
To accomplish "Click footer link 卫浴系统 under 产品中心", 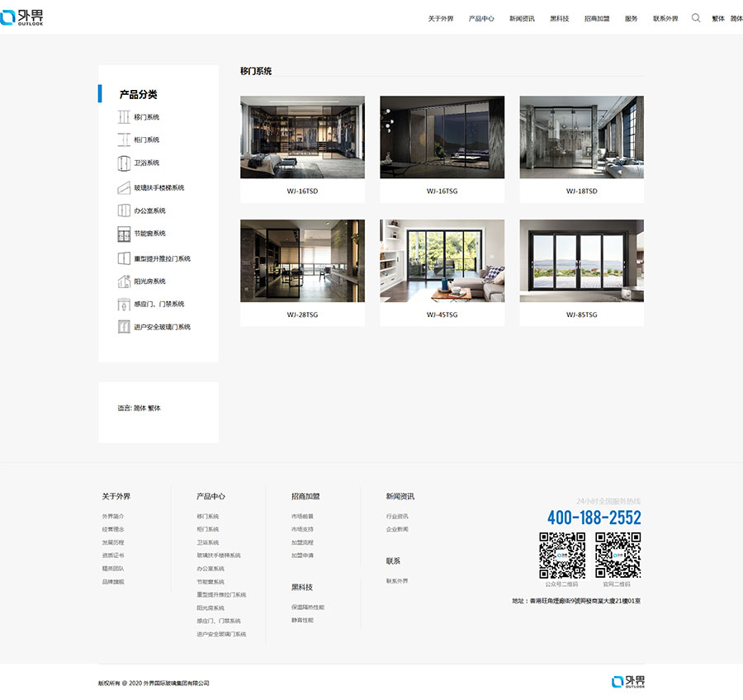I will (x=207, y=542).
